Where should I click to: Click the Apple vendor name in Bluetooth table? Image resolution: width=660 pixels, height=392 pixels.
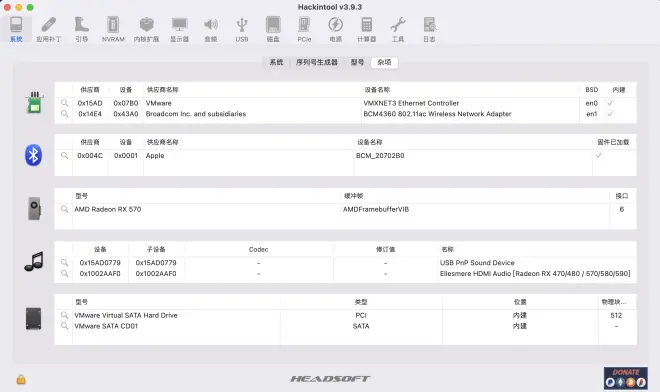click(155, 156)
